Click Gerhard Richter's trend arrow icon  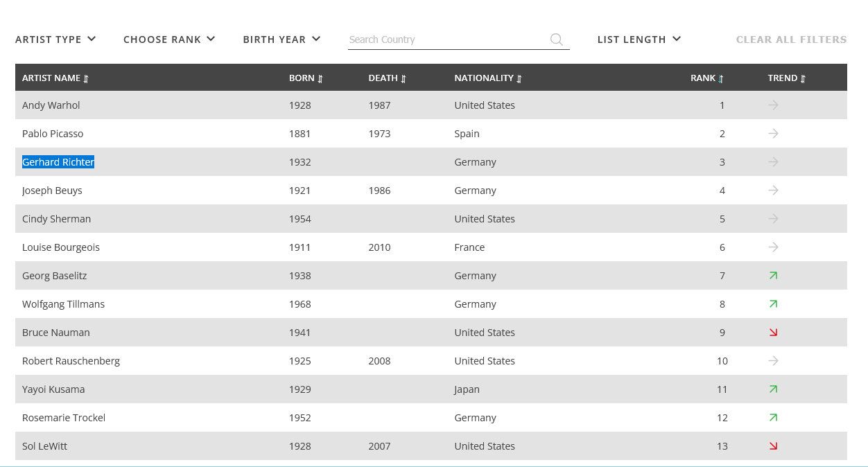[774, 162]
